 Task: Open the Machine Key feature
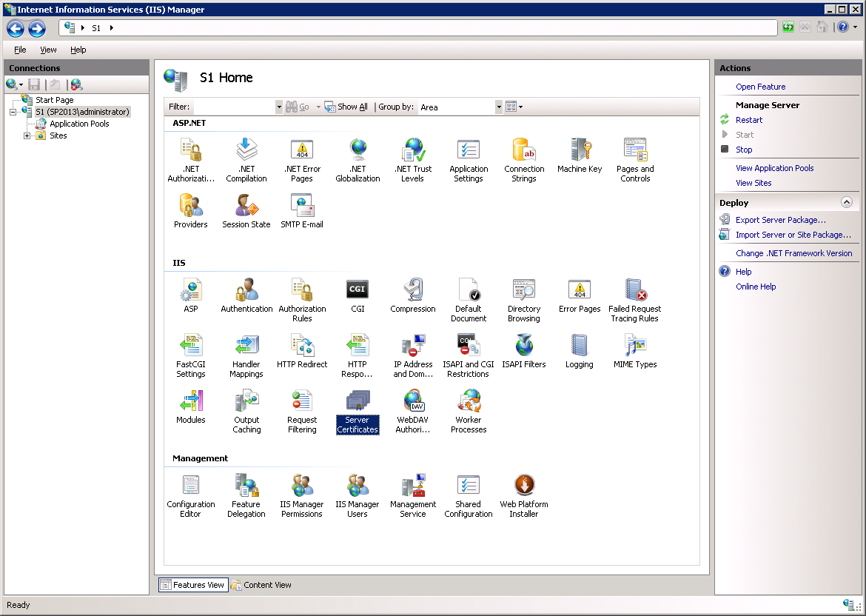pyautogui.click(x=580, y=154)
